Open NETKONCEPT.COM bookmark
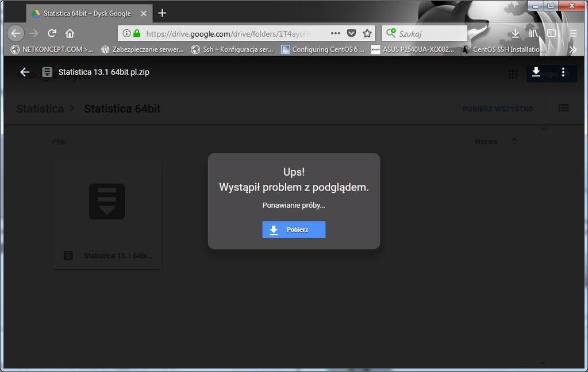This screenshot has width=588, height=372. click(52, 49)
